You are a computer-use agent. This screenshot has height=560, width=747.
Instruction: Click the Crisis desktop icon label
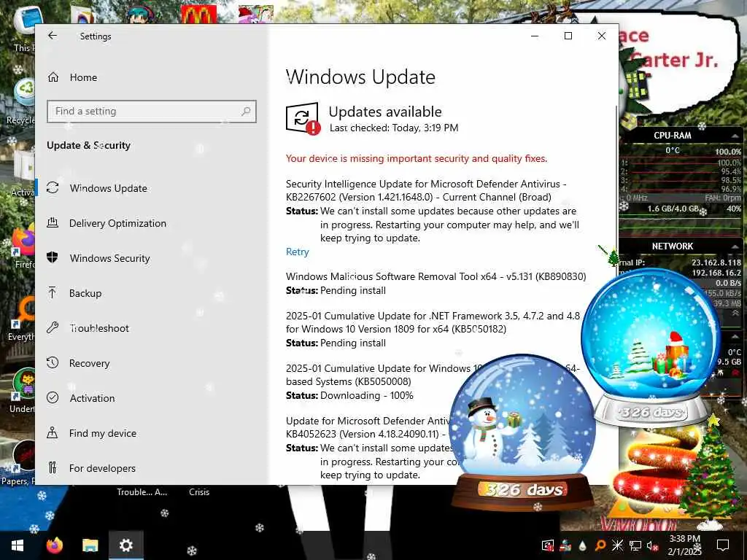click(199, 492)
